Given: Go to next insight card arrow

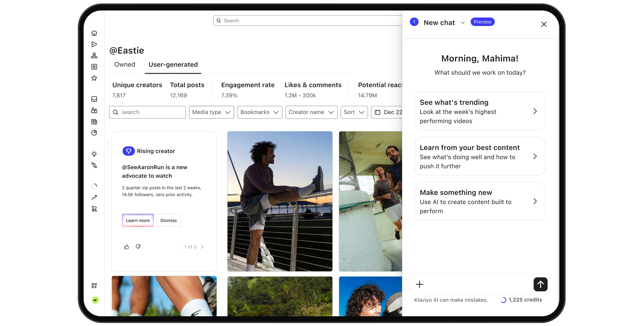Looking at the screenshot, I should click(202, 247).
